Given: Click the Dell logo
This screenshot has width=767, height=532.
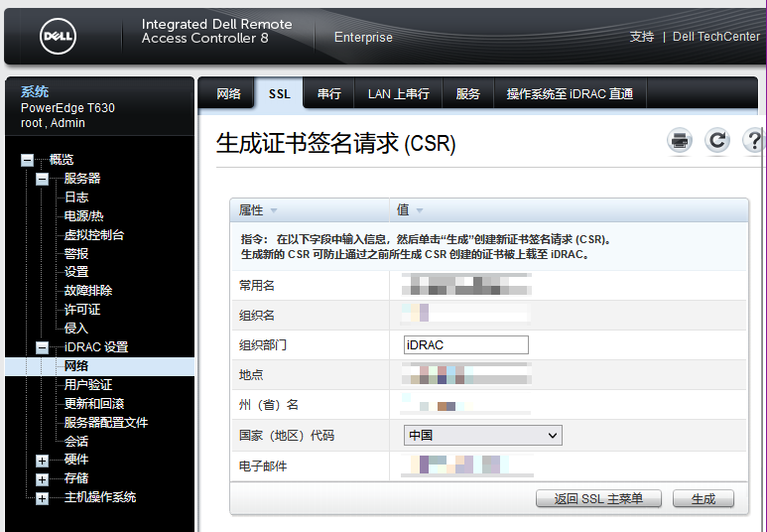Looking at the screenshot, I should tap(58, 37).
